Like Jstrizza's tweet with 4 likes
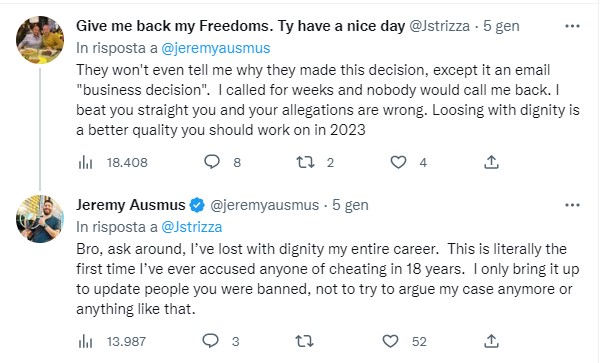 tap(408, 162)
